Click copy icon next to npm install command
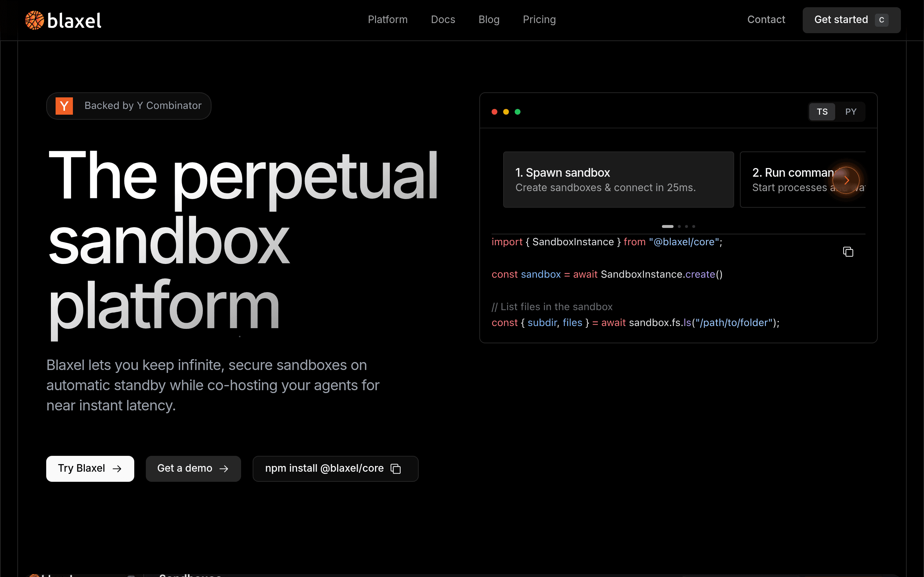The height and width of the screenshot is (577, 924). [x=396, y=468]
